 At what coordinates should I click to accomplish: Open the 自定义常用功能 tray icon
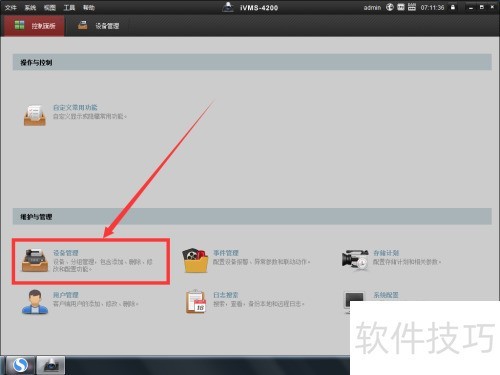[x=35, y=115]
